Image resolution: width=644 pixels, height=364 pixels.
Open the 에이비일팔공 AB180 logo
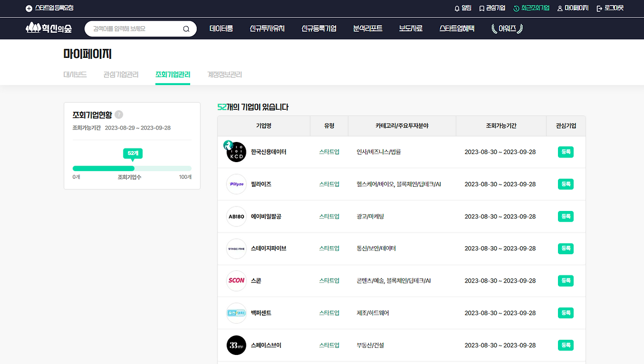point(236,216)
